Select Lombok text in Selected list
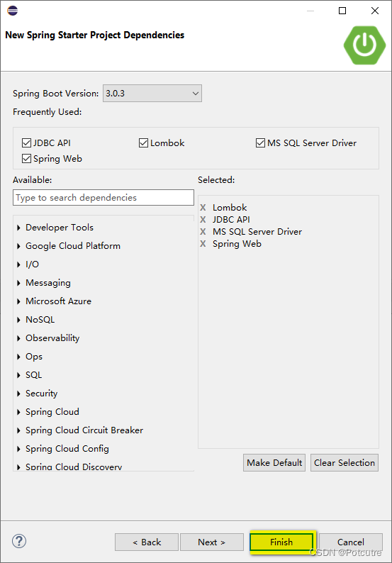The image size is (392, 563). click(230, 208)
